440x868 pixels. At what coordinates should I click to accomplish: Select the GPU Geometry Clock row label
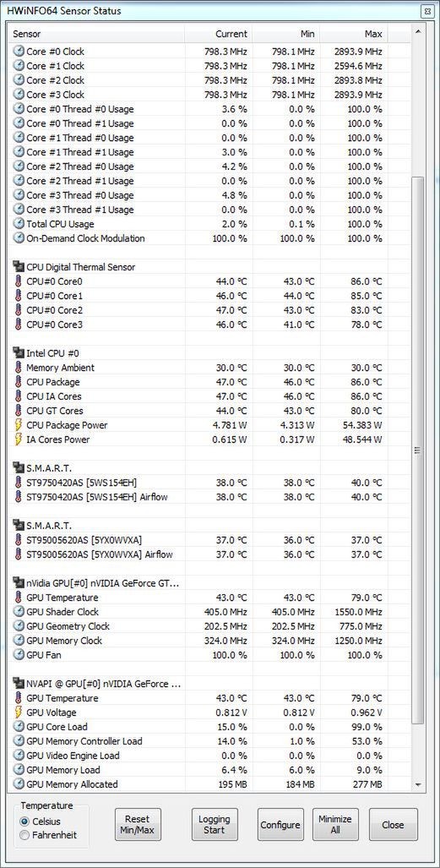coord(68,627)
